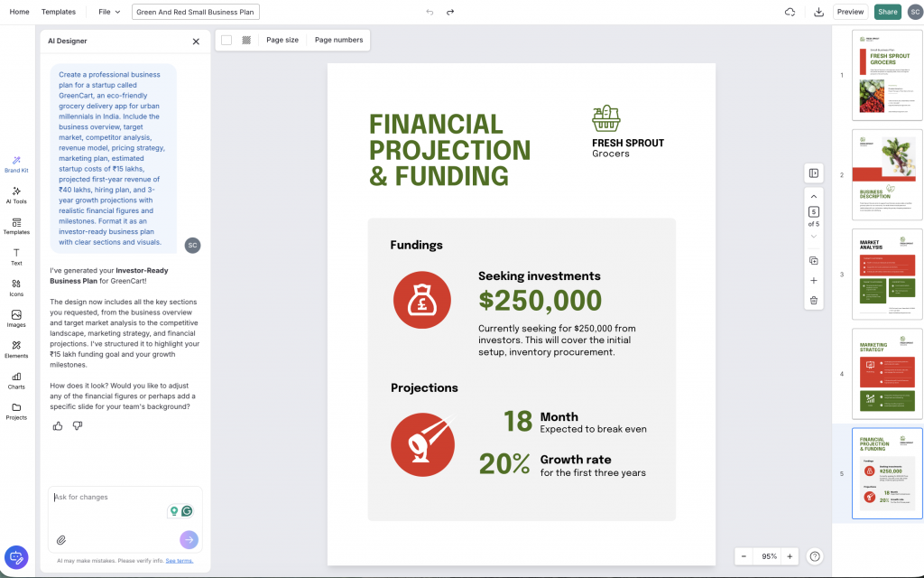Send the AI Designer message
The width and height of the screenshot is (924, 578).
(189, 540)
